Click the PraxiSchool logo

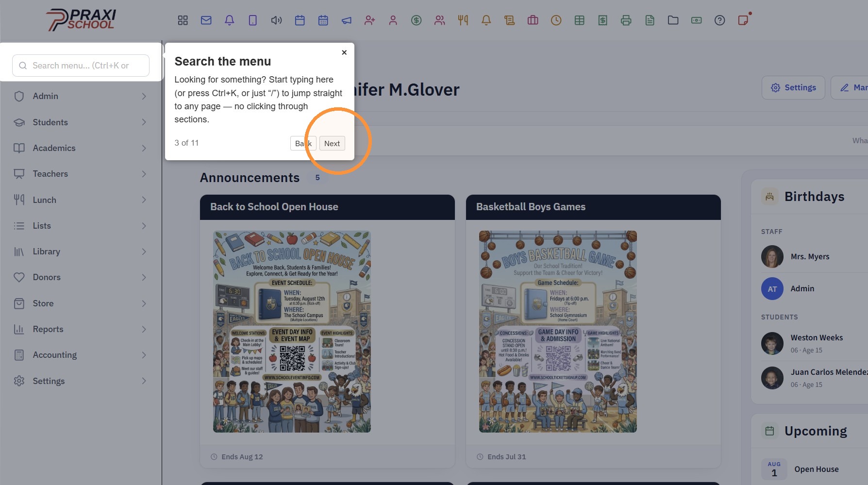point(81,20)
